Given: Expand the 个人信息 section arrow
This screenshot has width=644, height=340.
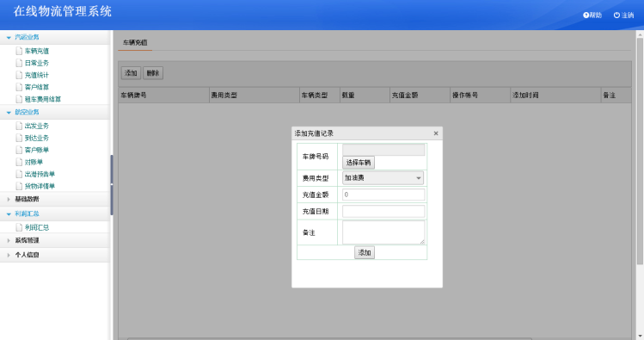Looking at the screenshot, I should [9, 256].
